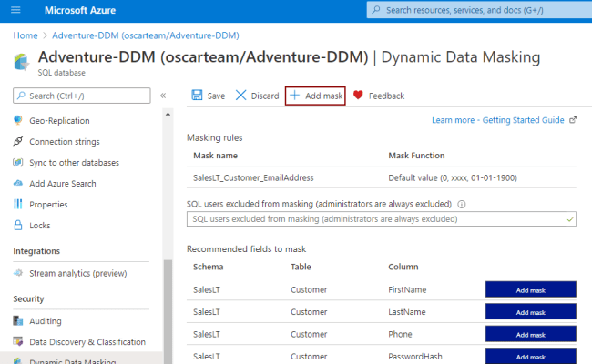Click the Data Discovery & Classification icon
The width and height of the screenshot is (592, 364).
[17, 341]
